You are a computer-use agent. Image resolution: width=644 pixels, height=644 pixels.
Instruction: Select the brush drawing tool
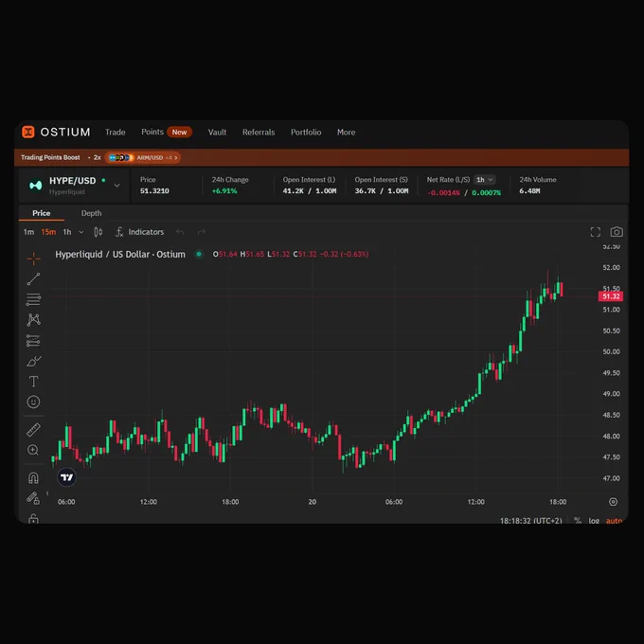[x=34, y=361]
